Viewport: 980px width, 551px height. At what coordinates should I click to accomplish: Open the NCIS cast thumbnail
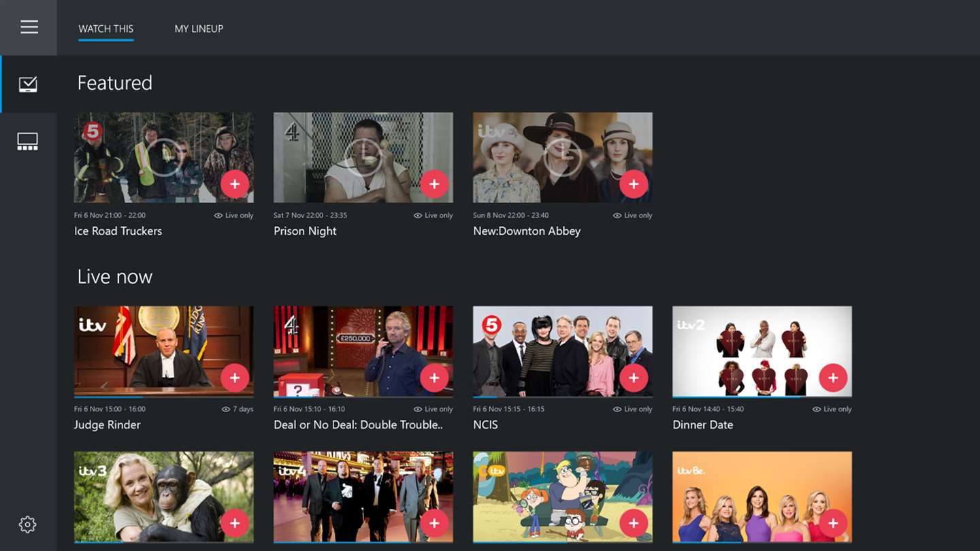pos(563,351)
